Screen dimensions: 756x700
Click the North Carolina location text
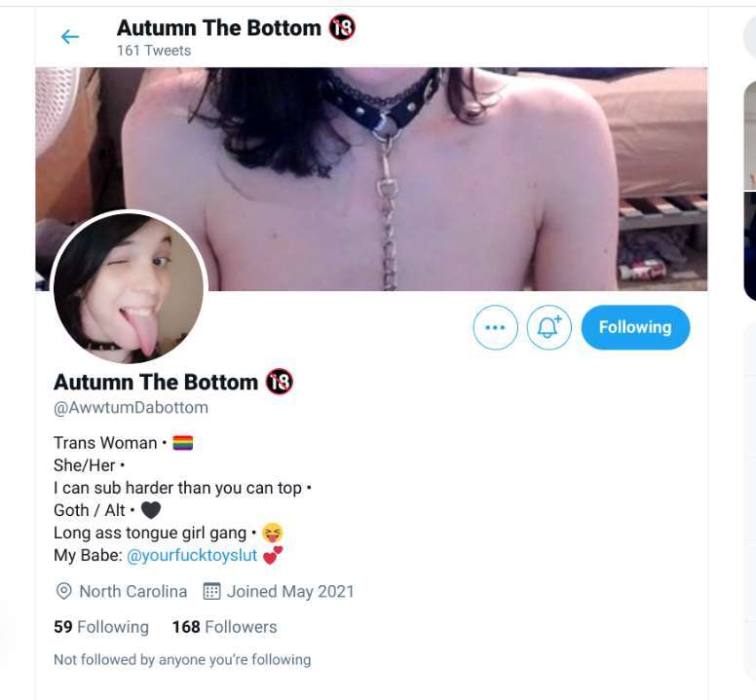point(133,591)
